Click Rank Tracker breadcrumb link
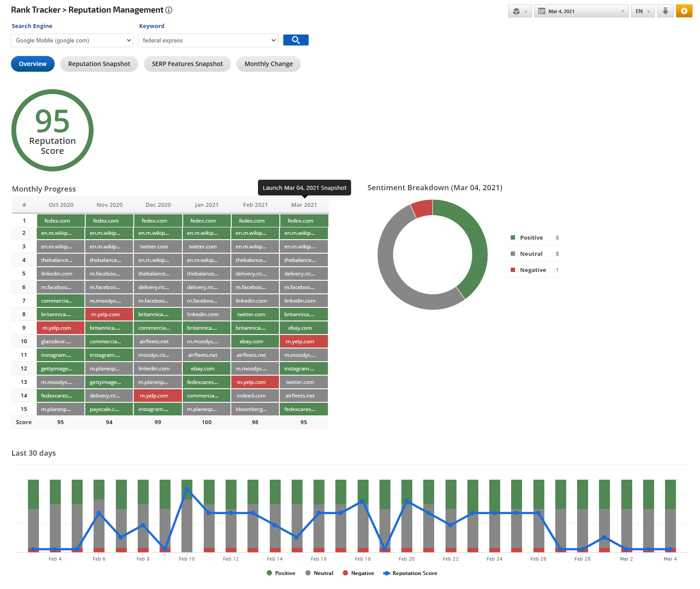This screenshot has width=700, height=589. click(x=36, y=10)
